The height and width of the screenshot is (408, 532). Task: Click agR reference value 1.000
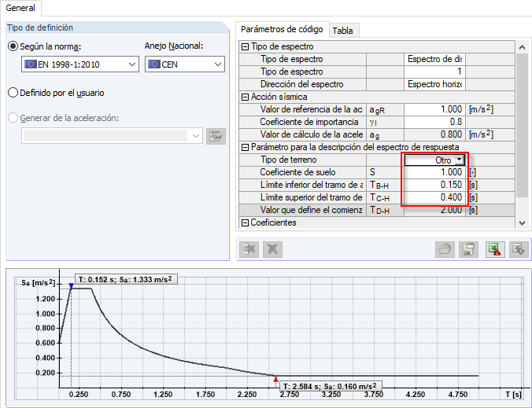434,109
